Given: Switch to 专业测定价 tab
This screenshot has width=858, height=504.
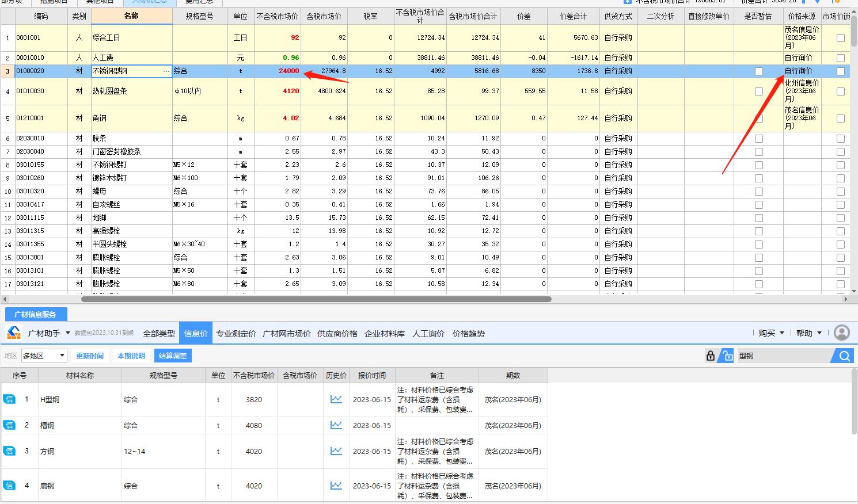Looking at the screenshot, I should click(236, 334).
